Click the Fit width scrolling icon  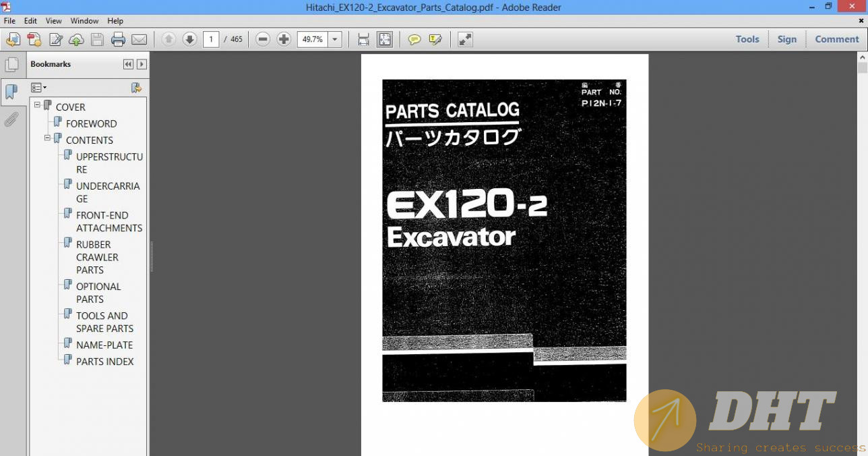(363, 40)
